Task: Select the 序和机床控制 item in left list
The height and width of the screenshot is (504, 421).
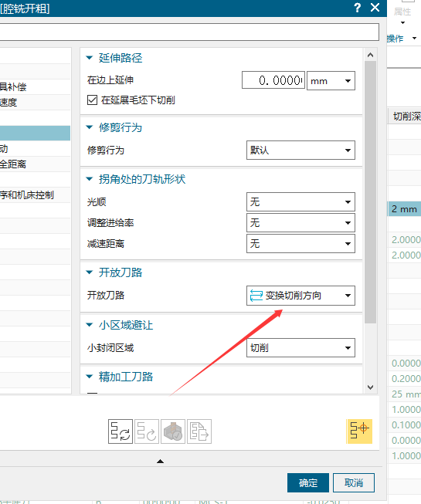Action: click(35, 194)
